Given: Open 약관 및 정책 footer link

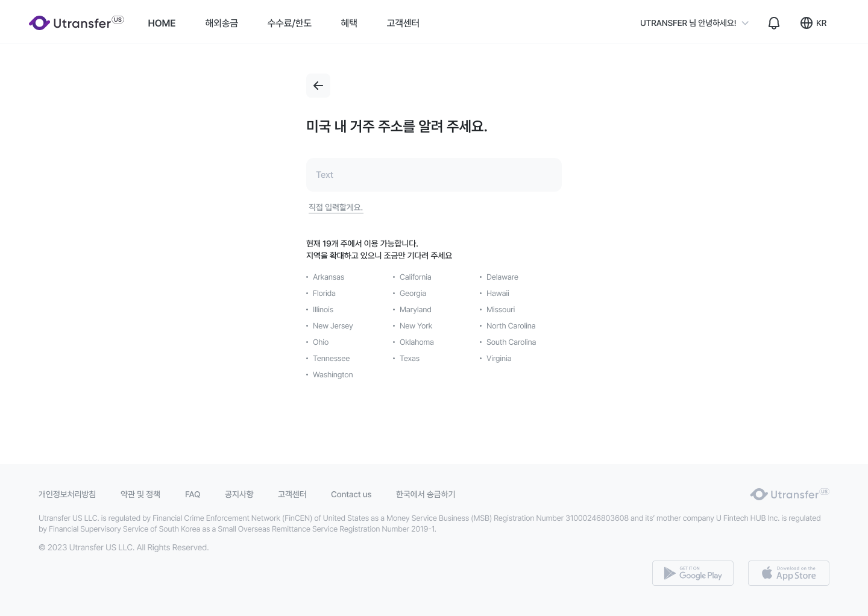Looking at the screenshot, I should click(140, 494).
